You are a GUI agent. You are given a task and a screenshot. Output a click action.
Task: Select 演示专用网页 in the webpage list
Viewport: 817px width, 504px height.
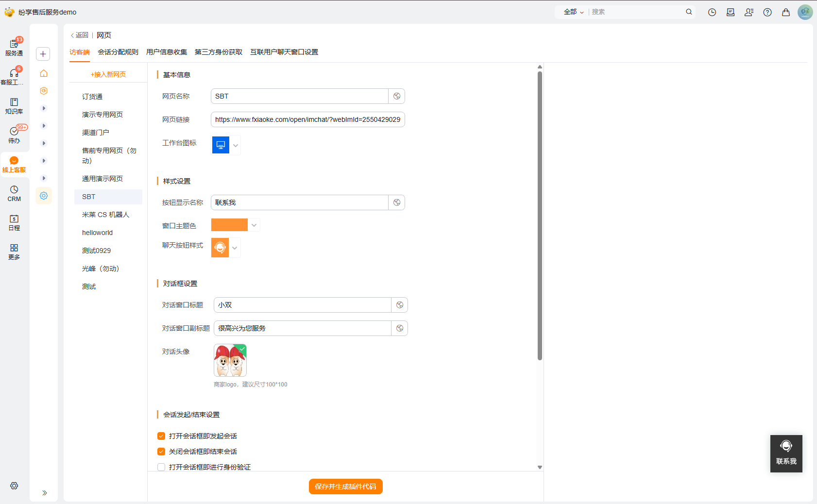(x=108, y=115)
